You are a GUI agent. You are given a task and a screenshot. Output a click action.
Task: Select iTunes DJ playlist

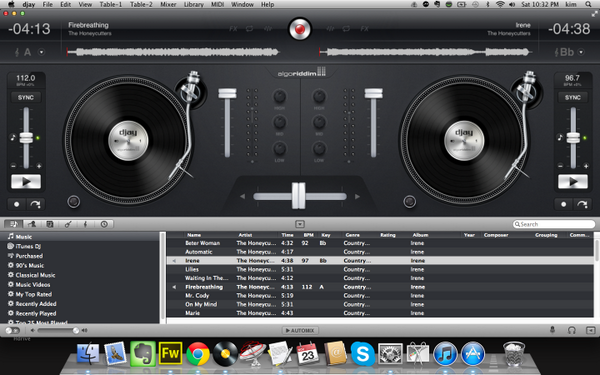point(28,246)
